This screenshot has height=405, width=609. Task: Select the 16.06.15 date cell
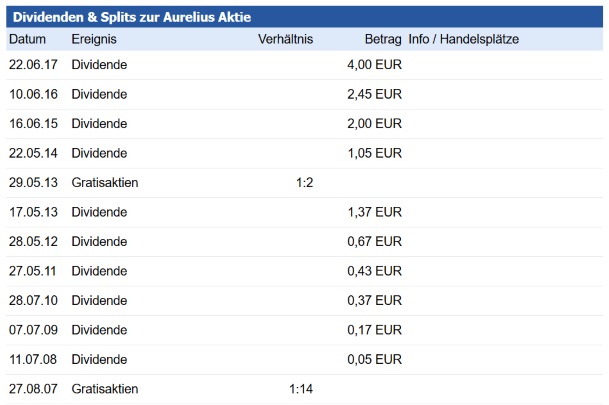tap(33, 124)
